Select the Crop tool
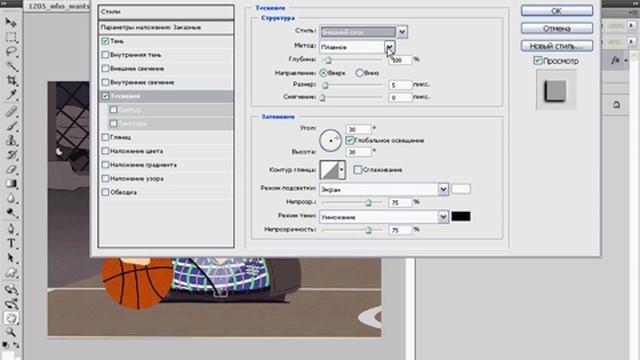 pos(11,80)
